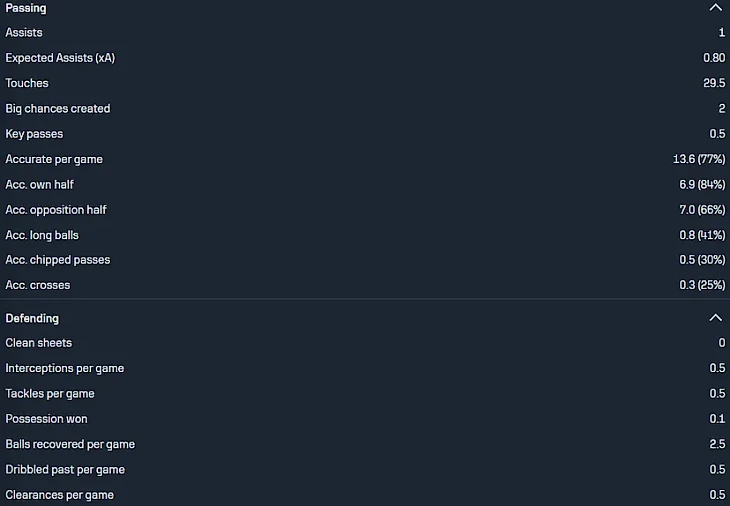Click Accurate per game label

point(54,159)
